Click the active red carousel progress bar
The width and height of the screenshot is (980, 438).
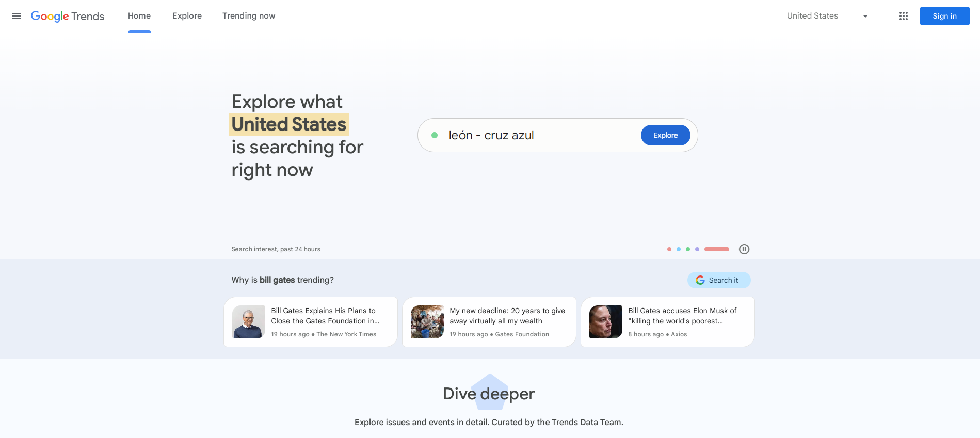click(x=717, y=249)
